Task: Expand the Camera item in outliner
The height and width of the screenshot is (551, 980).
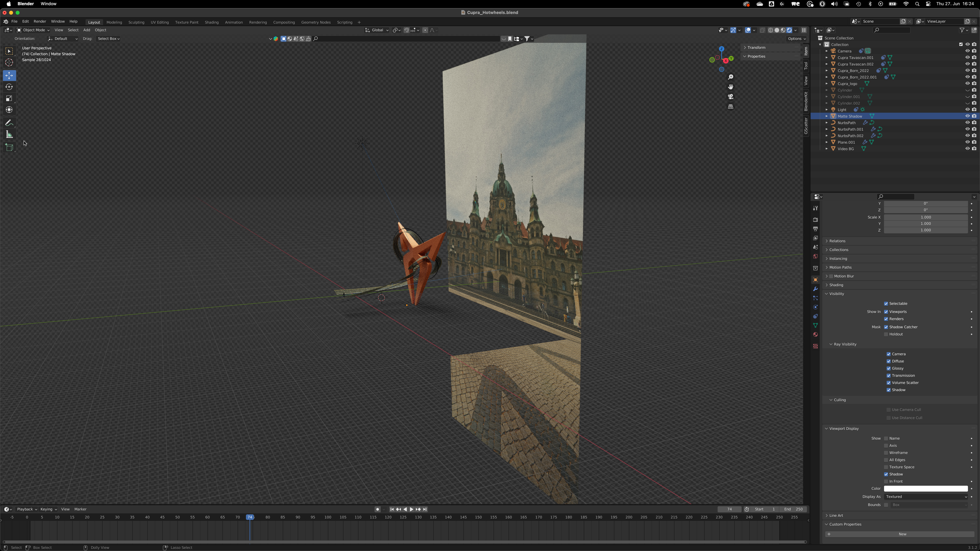Action: (x=827, y=51)
